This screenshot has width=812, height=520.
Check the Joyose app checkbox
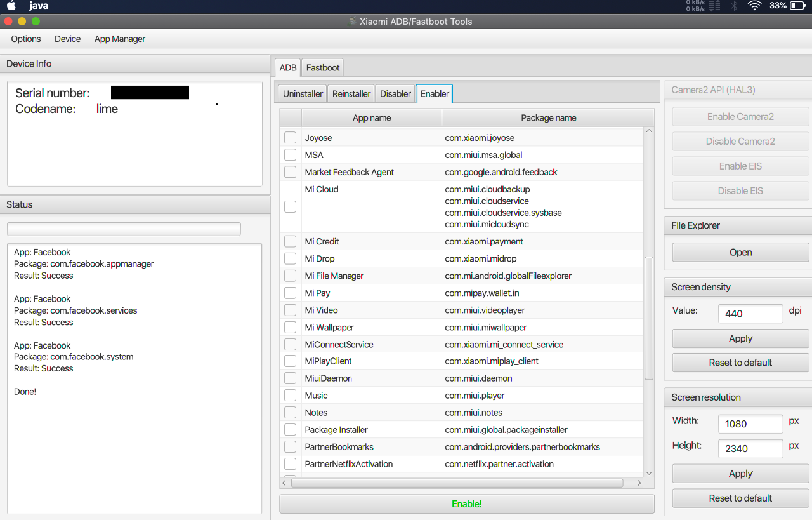point(290,138)
